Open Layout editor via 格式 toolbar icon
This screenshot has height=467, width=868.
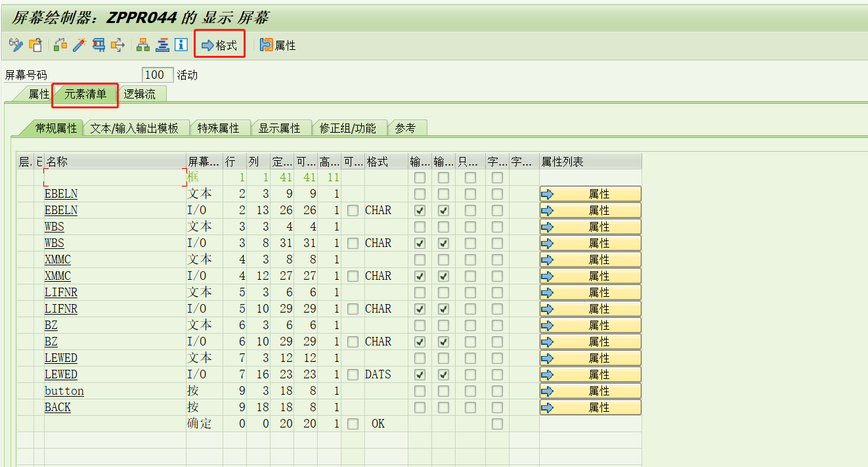tap(219, 44)
